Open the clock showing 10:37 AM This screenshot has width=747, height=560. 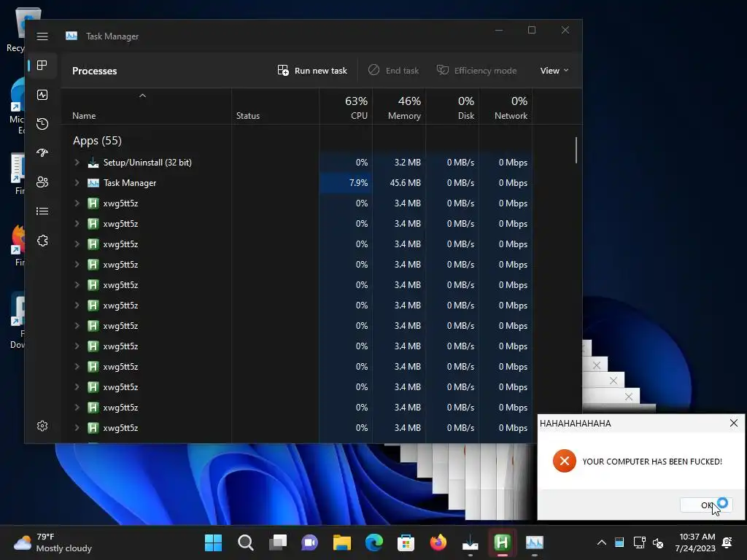[695, 542]
